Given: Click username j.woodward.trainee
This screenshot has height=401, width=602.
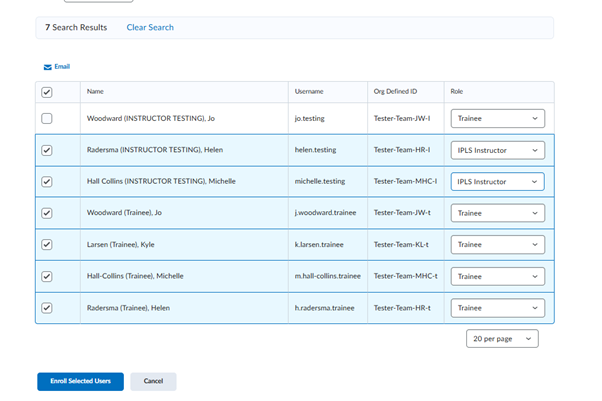Looking at the screenshot, I should click(x=325, y=213).
